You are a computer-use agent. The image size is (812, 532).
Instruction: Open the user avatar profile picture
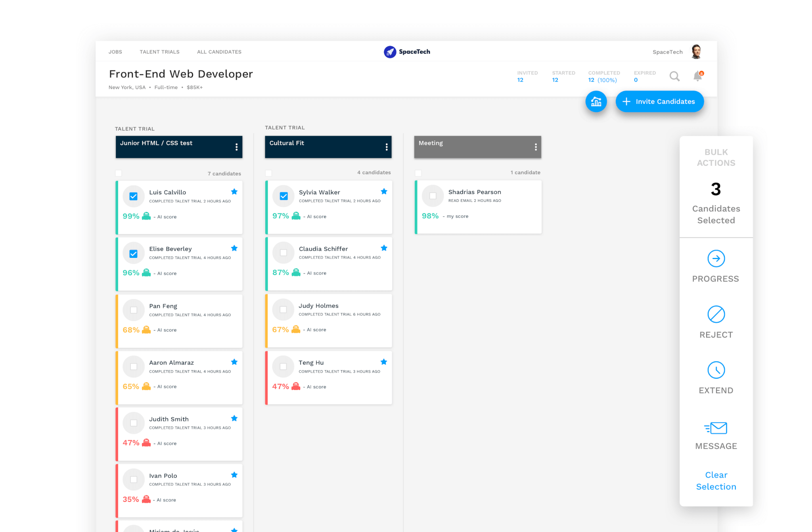[x=696, y=52]
